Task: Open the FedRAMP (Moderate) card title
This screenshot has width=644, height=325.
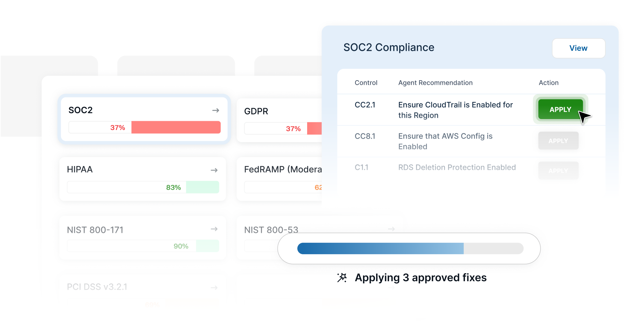Action: coord(283,170)
